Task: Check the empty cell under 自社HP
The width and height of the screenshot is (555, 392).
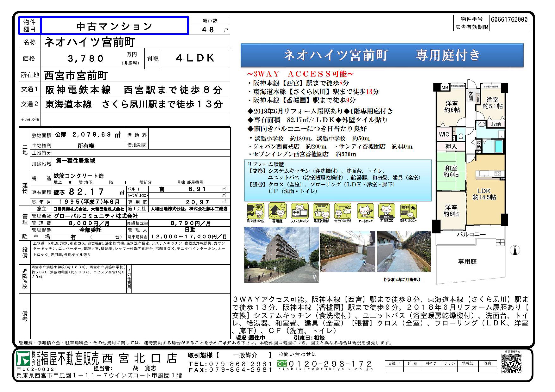Action: 394,369
